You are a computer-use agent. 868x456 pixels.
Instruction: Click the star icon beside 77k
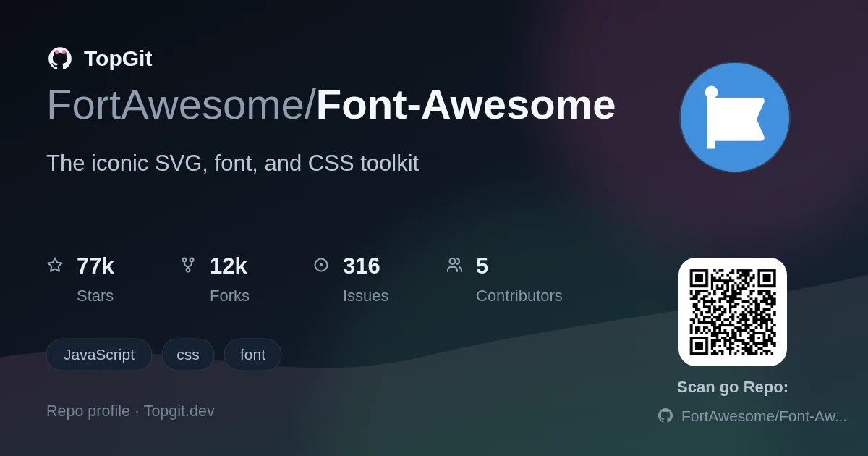55,265
